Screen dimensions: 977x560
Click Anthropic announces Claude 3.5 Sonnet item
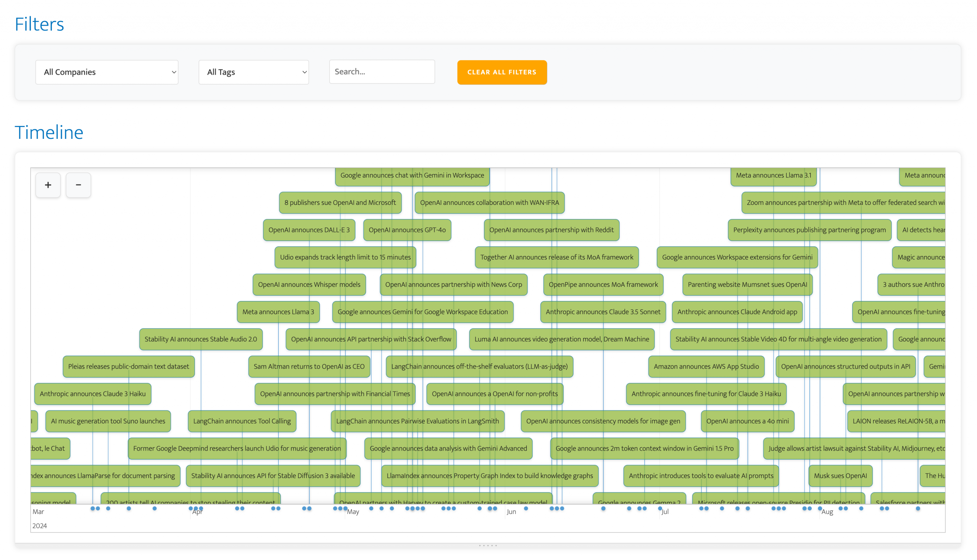[x=603, y=312]
